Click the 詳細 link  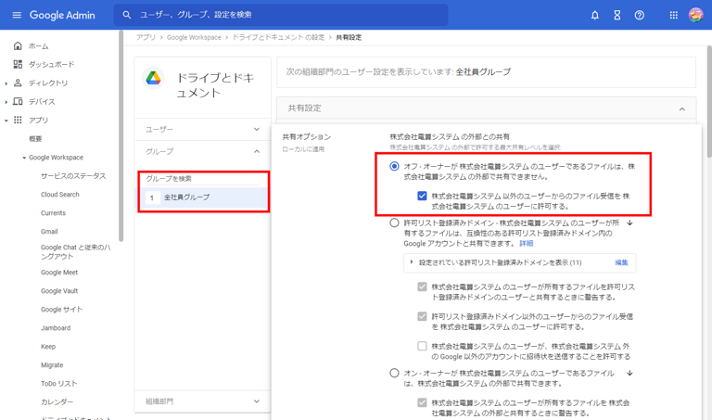[526, 244]
